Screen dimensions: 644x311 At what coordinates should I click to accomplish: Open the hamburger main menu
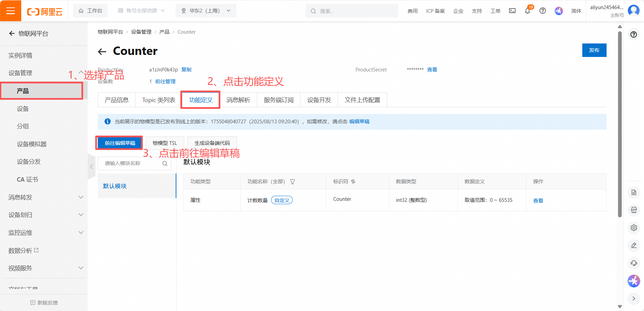click(x=10, y=11)
